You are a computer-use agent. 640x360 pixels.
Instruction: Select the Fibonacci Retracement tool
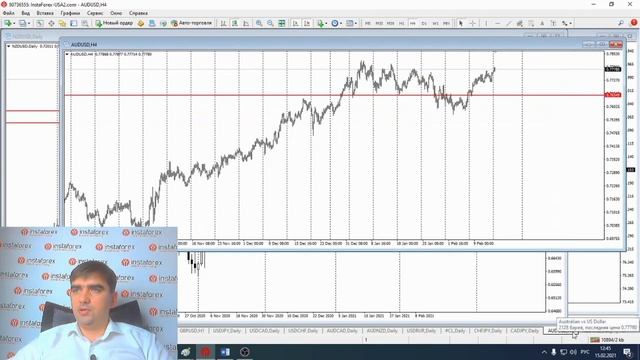click(x=531, y=23)
